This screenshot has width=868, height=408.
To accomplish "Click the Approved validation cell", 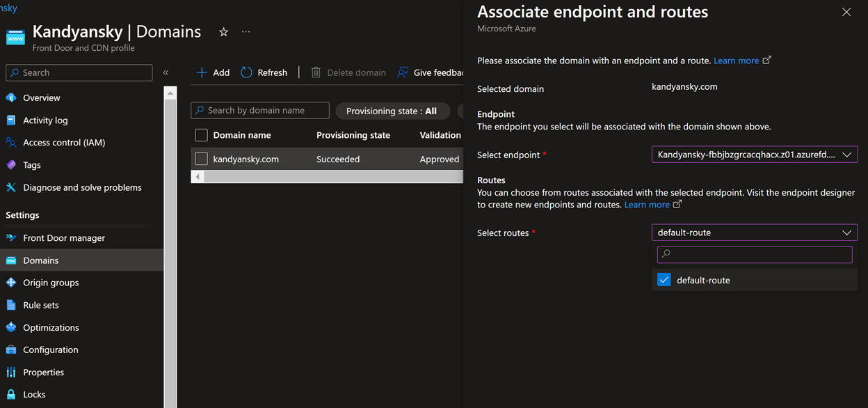I will [x=440, y=159].
